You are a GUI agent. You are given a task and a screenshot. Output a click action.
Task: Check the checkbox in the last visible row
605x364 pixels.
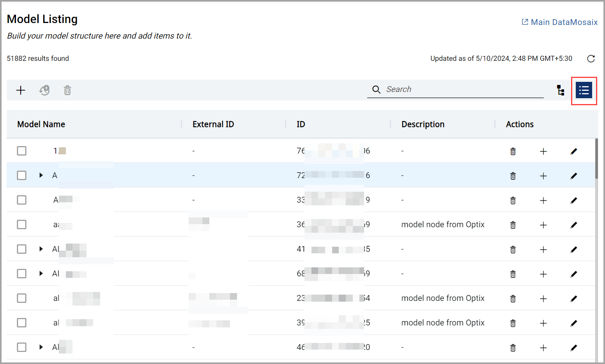22,347
